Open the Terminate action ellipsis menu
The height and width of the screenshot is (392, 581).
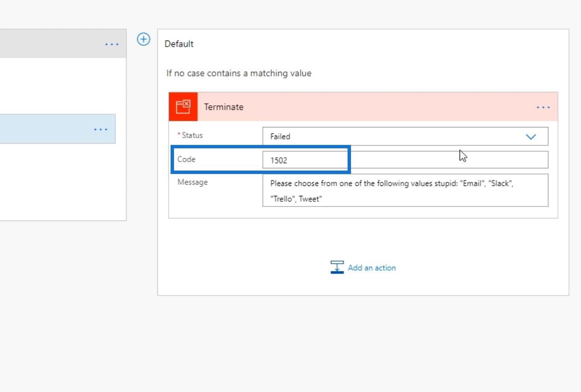(543, 107)
